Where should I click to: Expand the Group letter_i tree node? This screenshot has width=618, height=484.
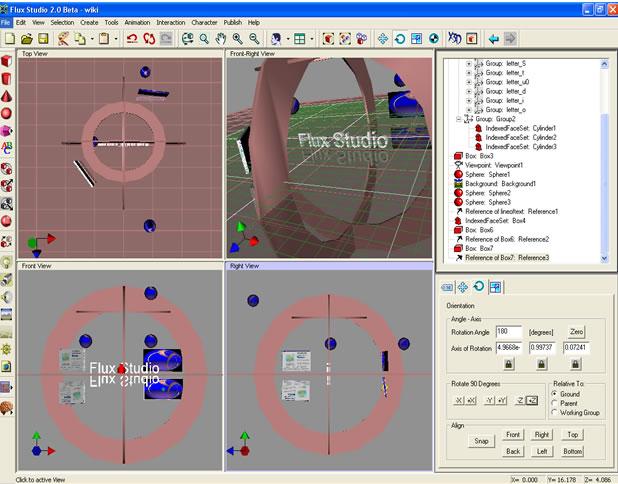pos(469,101)
